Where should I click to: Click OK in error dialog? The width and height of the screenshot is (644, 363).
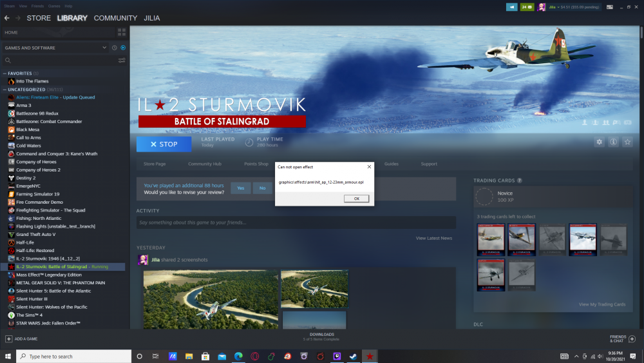click(357, 199)
